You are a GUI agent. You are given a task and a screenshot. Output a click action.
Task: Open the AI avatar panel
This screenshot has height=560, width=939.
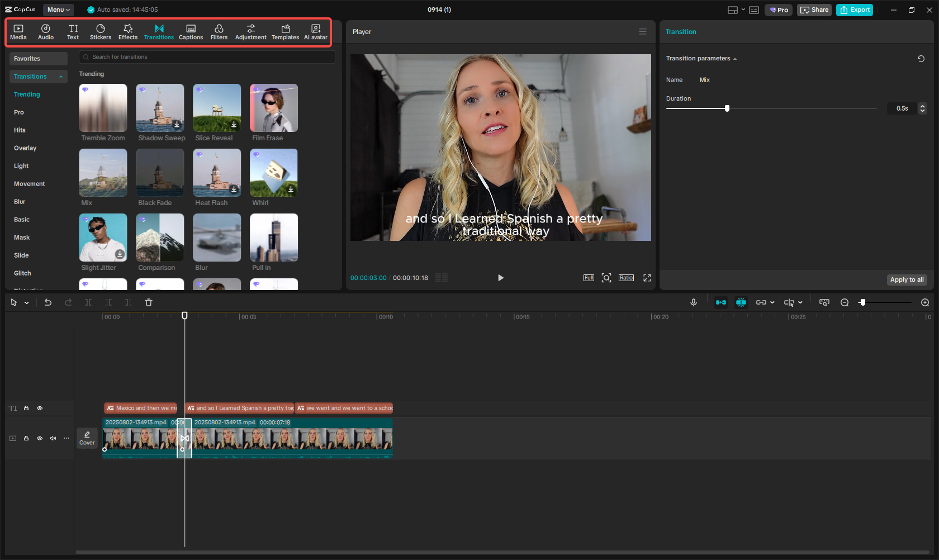(315, 31)
